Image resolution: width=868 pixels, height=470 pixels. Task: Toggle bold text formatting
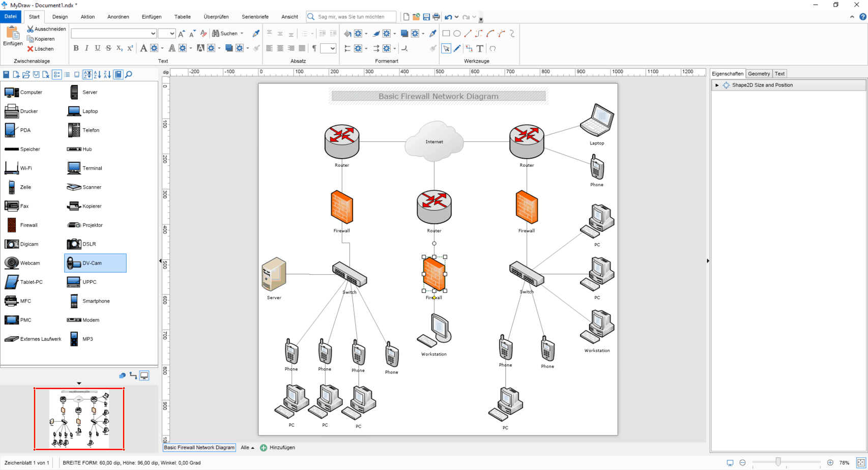click(76, 48)
